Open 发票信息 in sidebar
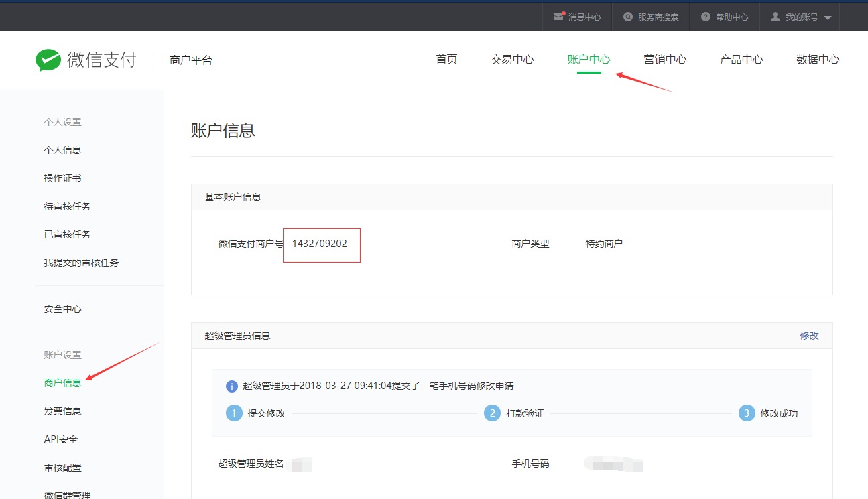The height and width of the screenshot is (499, 868). (x=63, y=411)
